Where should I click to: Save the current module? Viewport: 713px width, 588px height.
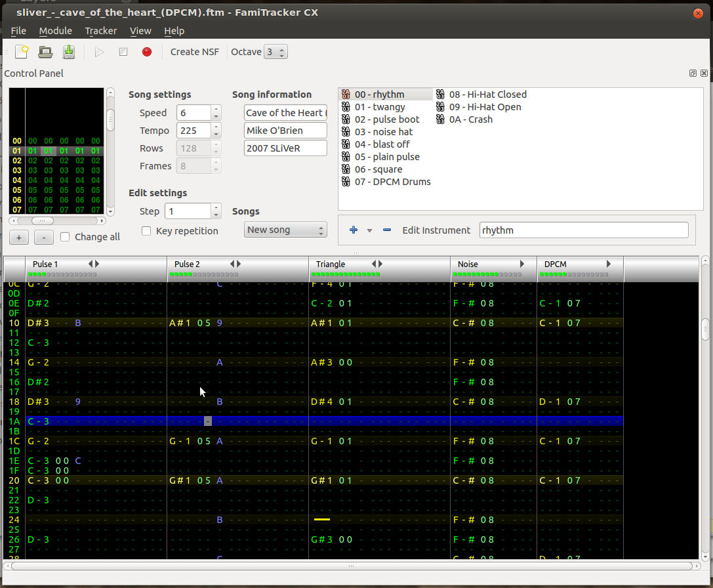tap(69, 51)
